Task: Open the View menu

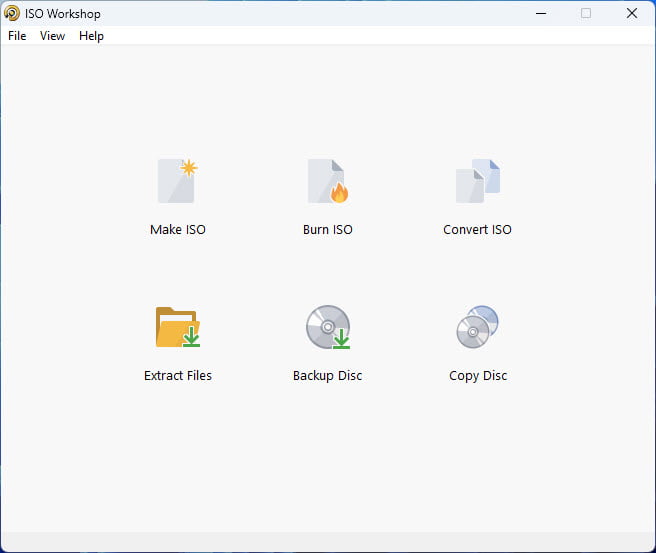Action: tap(52, 36)
